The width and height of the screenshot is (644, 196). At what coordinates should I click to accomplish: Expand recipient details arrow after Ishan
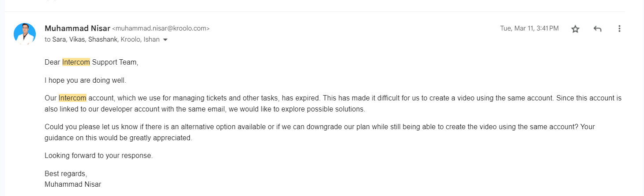[x=166, y=40]
